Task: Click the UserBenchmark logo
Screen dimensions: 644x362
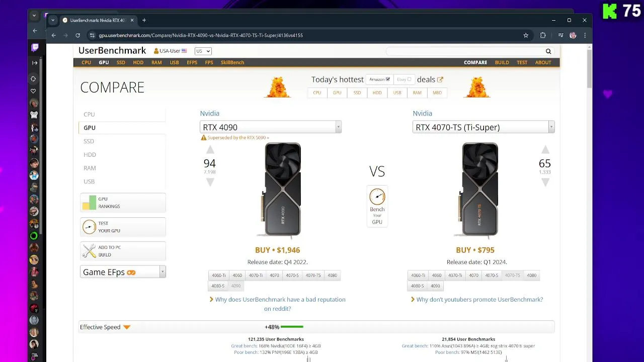Action: (x=112, y=51)
